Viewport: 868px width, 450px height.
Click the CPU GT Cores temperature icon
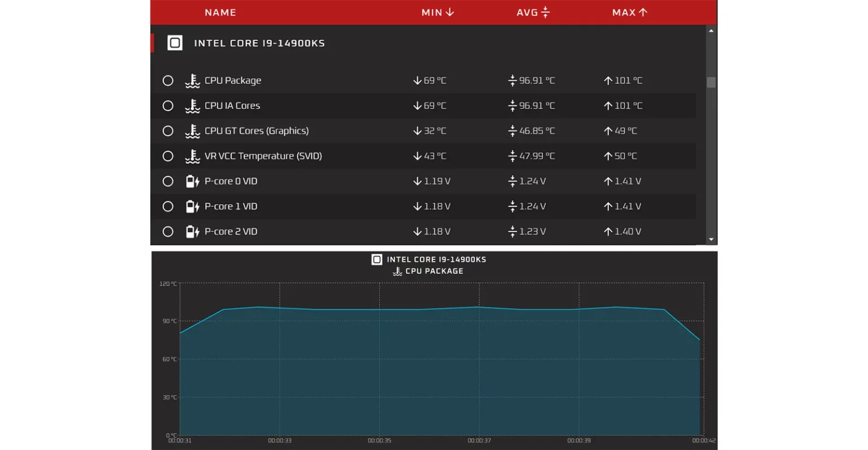click(192, 131)
